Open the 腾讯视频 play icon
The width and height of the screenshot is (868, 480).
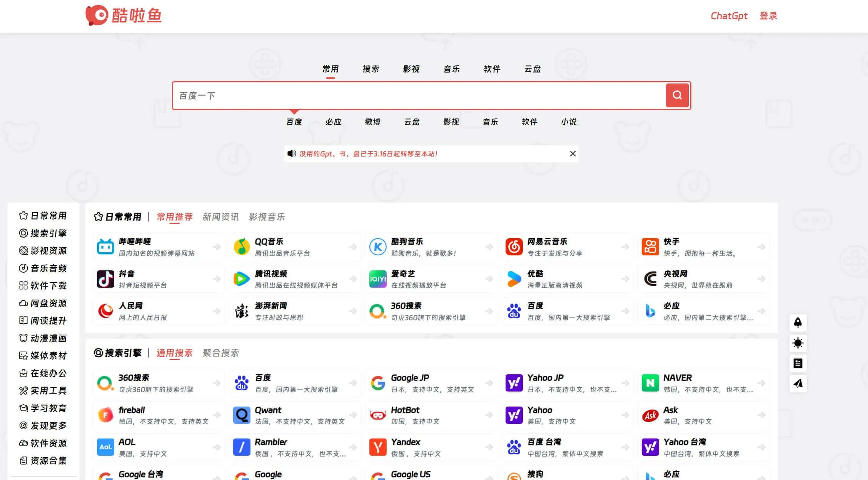[x=242, y=279]
